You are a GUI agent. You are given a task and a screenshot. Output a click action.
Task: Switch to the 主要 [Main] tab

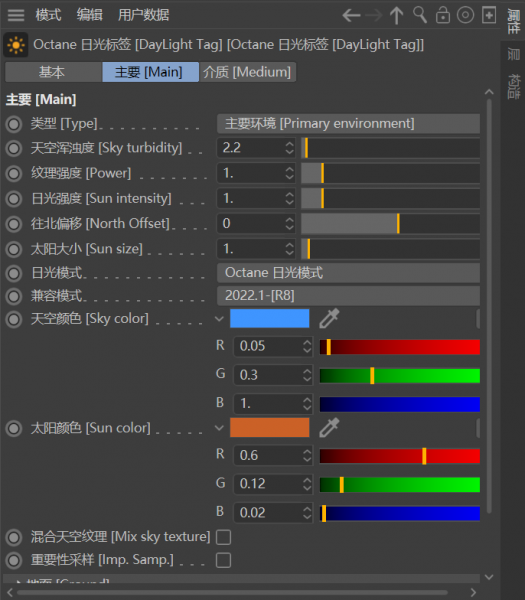(x=150, y=72)
